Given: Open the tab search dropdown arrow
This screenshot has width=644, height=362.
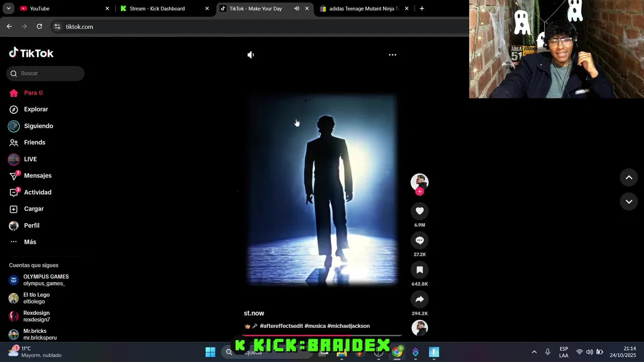Looking at the screenshot, I should [9, 9].
